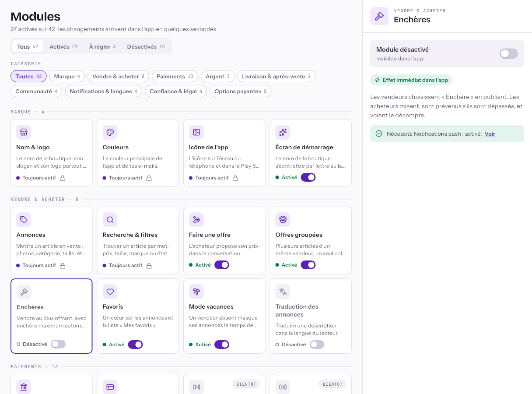Click the box icon on Offres groupées card
This screenshot has width=532, height=394.
[x=283, y=220]
